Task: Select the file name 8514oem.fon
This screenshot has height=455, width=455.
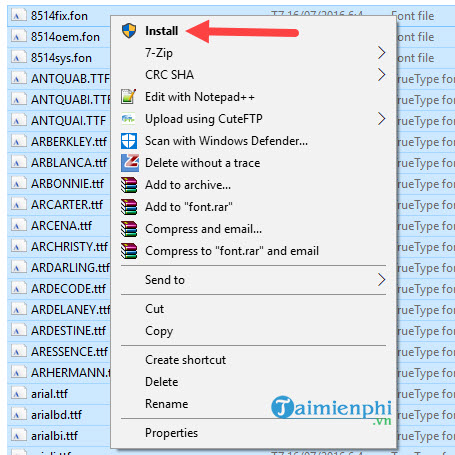Action: [65, 37]
